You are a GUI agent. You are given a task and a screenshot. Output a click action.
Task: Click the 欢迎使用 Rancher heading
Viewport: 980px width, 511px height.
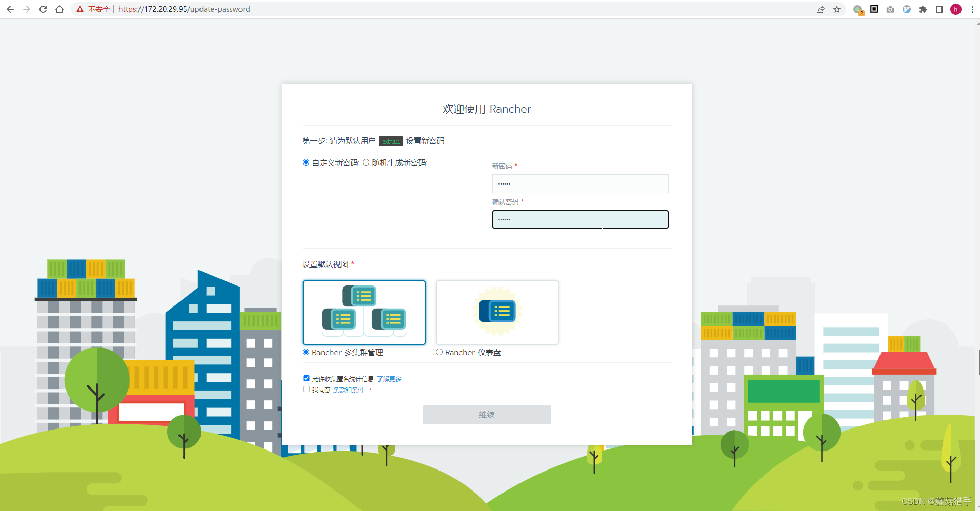[487, 109]
